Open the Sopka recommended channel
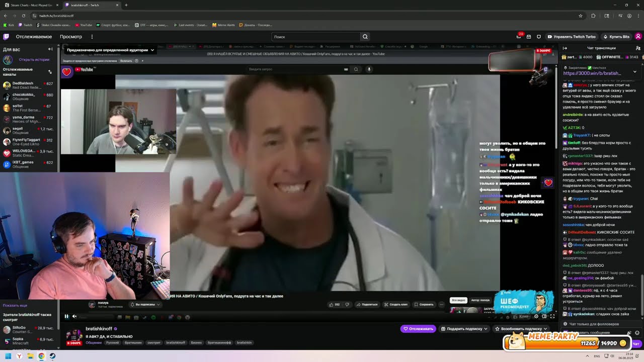Image resolution: width=644 pixels, height=362 pixels. 29,341
